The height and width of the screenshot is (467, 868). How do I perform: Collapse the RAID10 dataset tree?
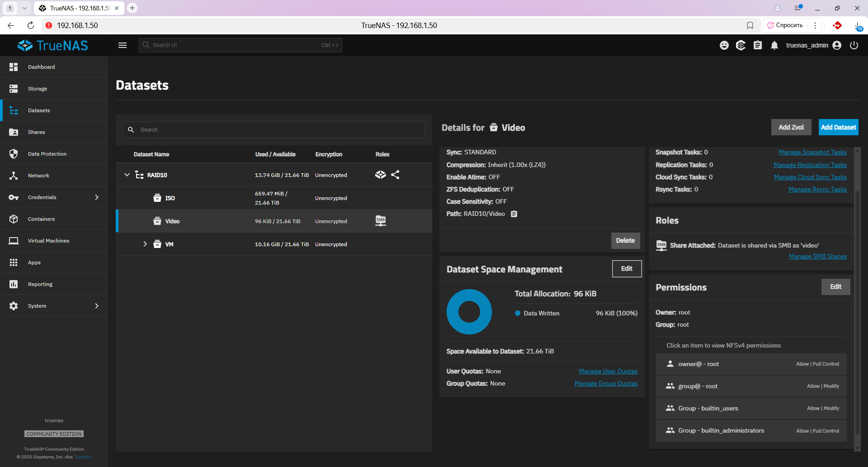coord(127,175)
